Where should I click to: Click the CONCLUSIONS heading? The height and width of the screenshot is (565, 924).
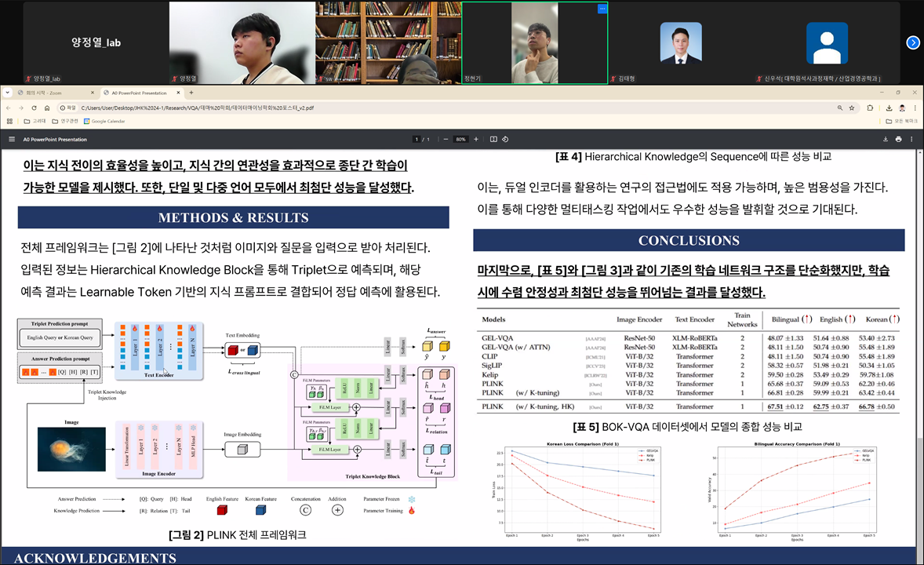pyautogui.click(x=689, y=241)
